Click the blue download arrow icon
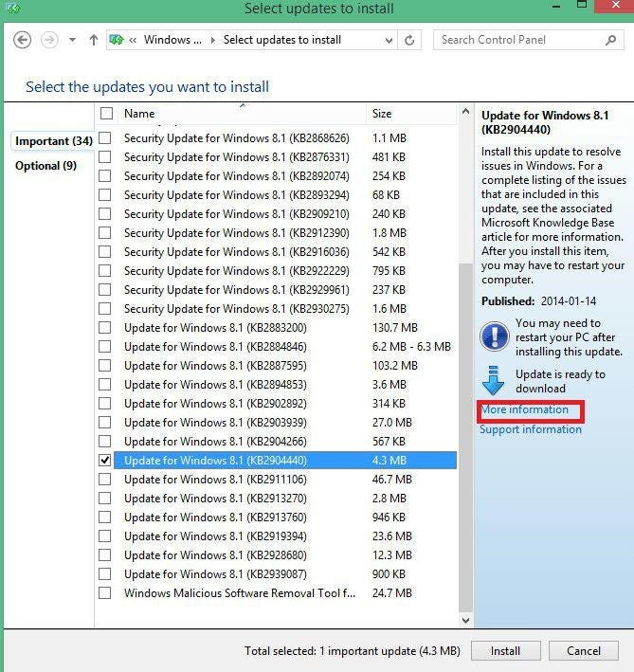Screen dimensions: 634x672 [493, 380]
